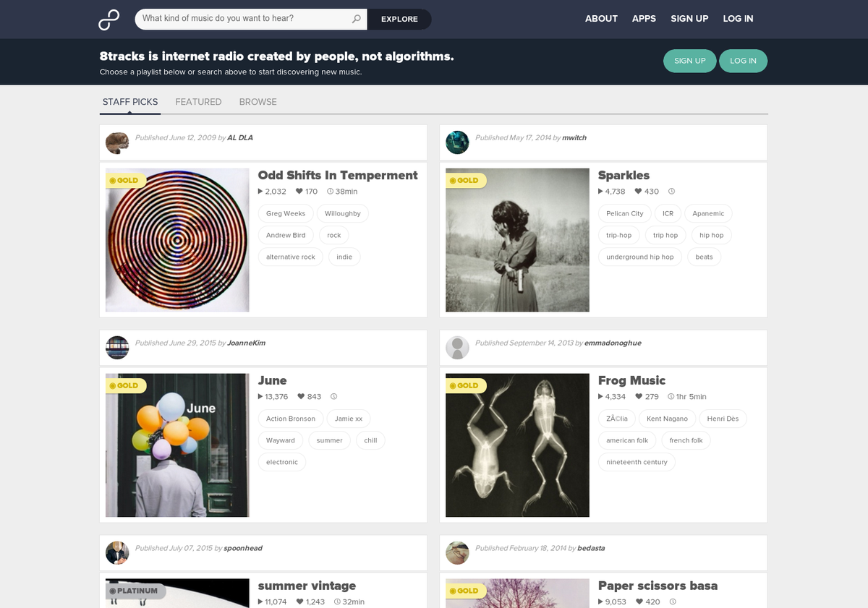The height and width of the screenshot is (608, 868).
Task: Select the Apanemic tag
Action: coord(708,214)
